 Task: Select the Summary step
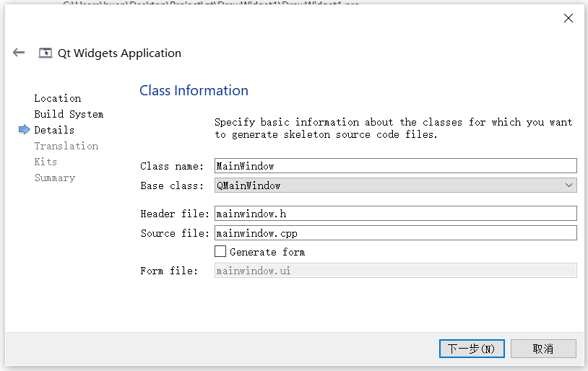[x=55, y=178]
